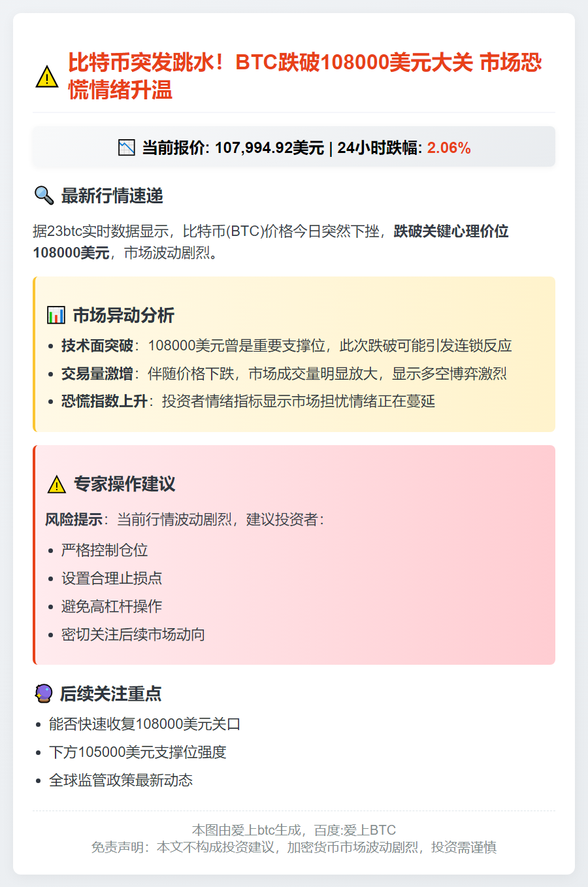Click the magnifying glass icon by 最新行情速递

point(44,195)
